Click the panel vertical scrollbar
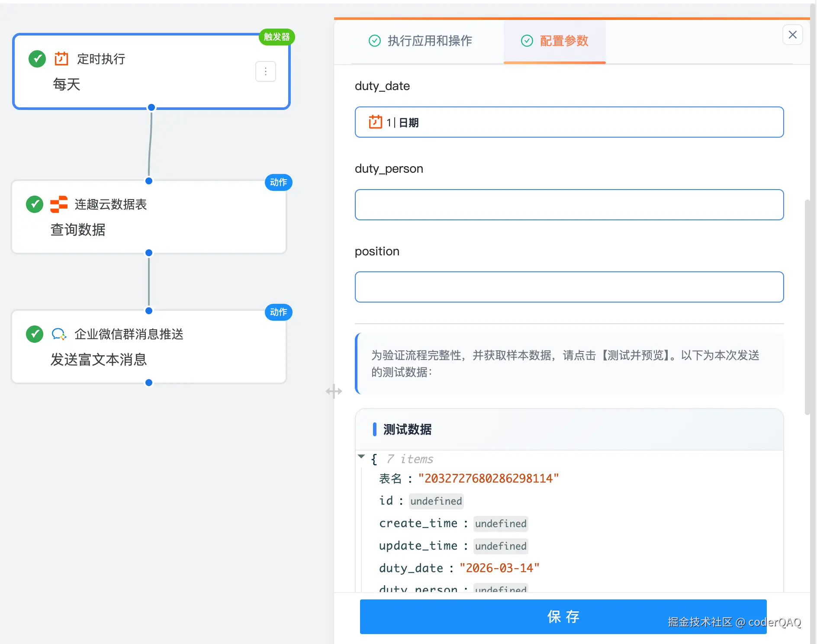 point(807,307)
